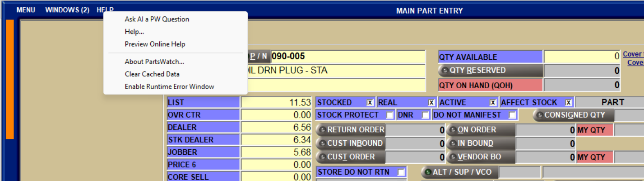
Task: Open the On Order button
Action: tap(481, 130)
